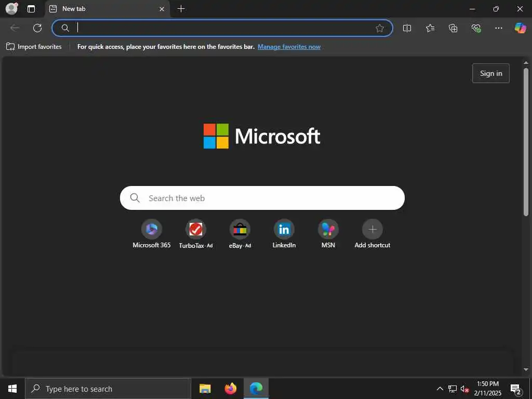Viewport: 532px width, 399px height.
Task: Open muted volume tray icon
Action: point(464,389)
